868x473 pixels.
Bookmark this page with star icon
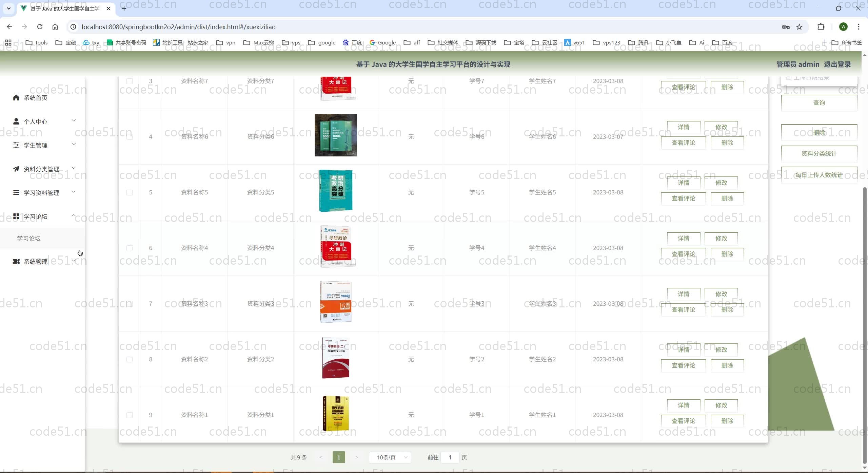[799, 27]
